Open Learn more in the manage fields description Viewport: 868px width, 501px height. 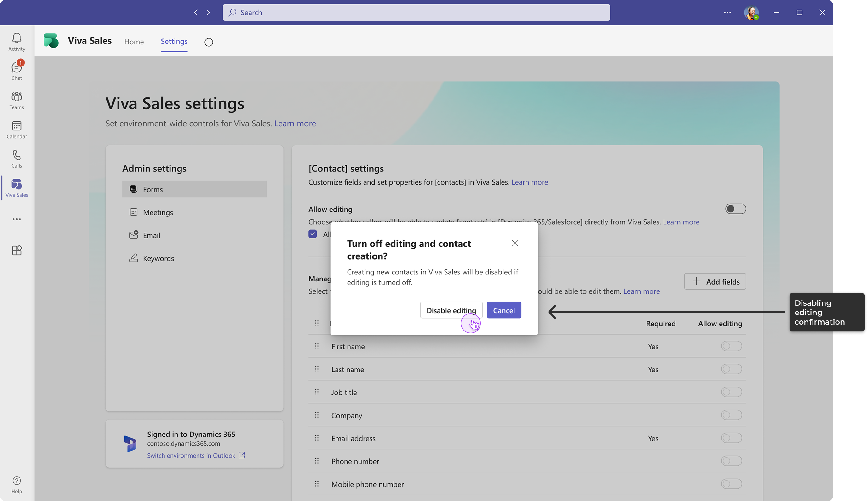tap(641, 291)
